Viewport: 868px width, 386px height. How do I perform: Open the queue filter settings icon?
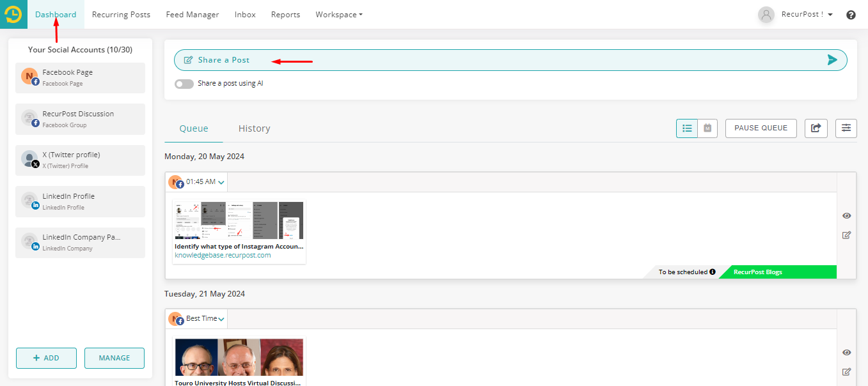point(846,128)
